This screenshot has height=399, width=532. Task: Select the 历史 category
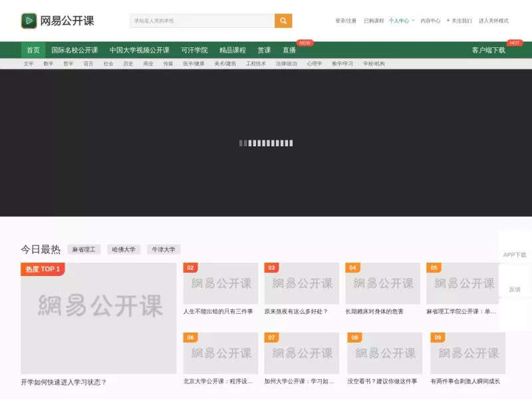(x=128, y=64)
